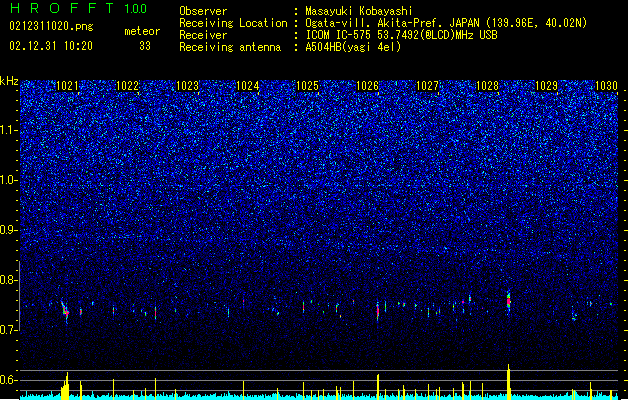Click the 1024 time axis marker
The height and width of the screenshot is (400, 629).
click(x=248, y=86)
